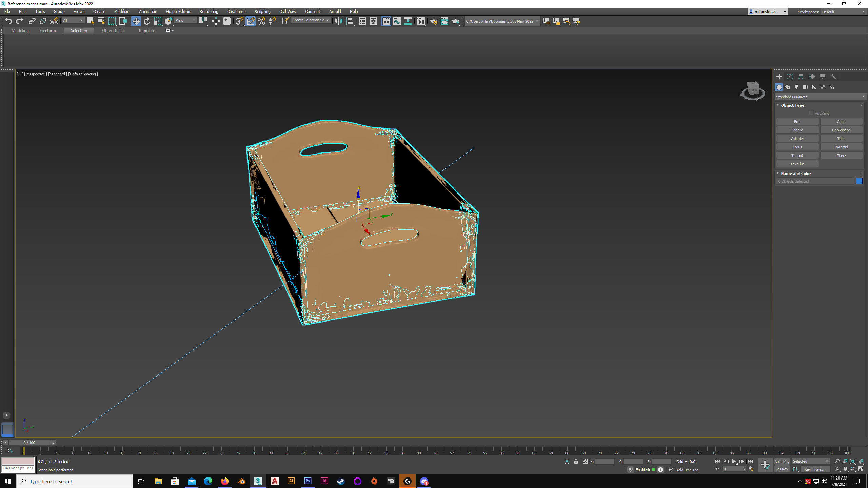
Task: Open the selection filter All dropdown
Action: pyautogui.click(x=72, y=20)
